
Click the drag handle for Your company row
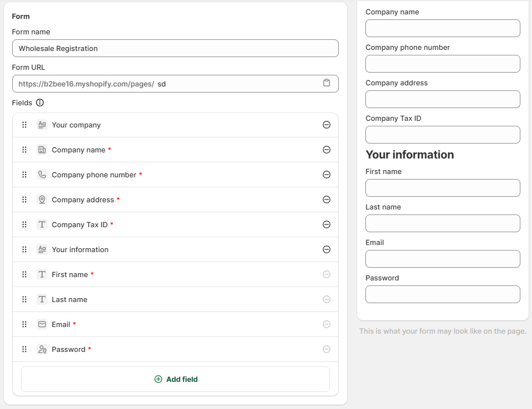24,125
